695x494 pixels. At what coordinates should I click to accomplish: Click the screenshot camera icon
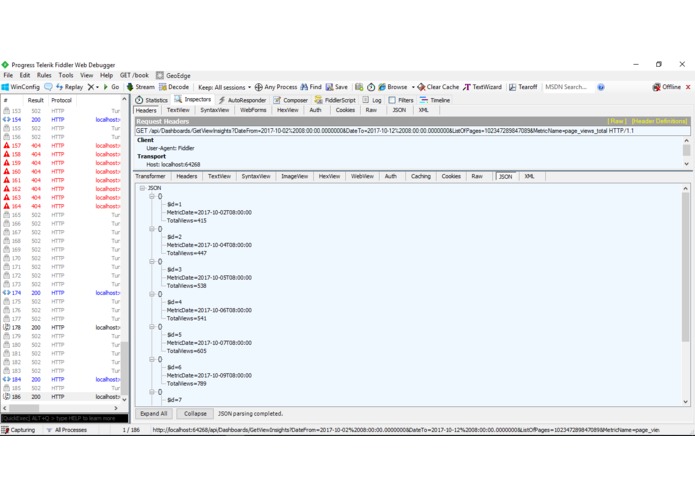[359, 87]
